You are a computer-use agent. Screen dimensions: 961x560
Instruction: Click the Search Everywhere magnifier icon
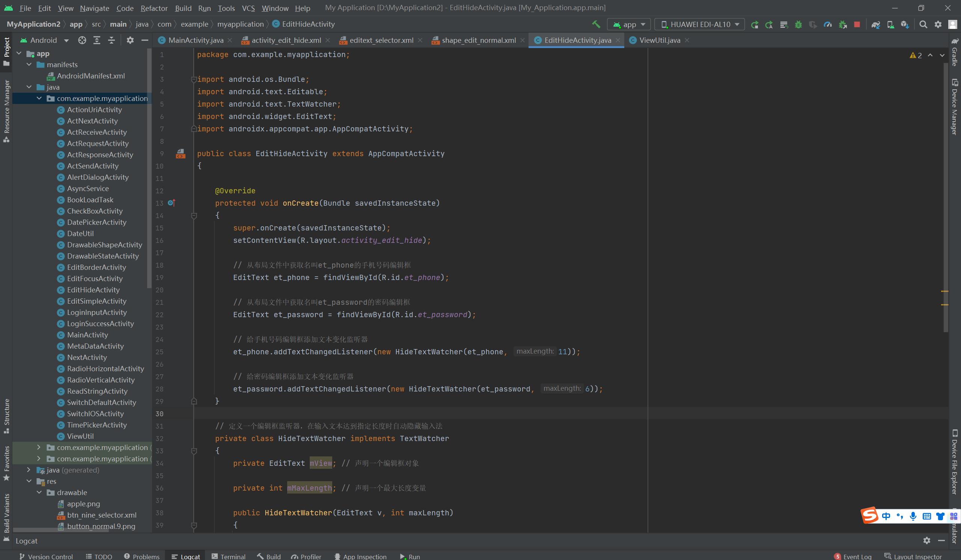[923, 24]
